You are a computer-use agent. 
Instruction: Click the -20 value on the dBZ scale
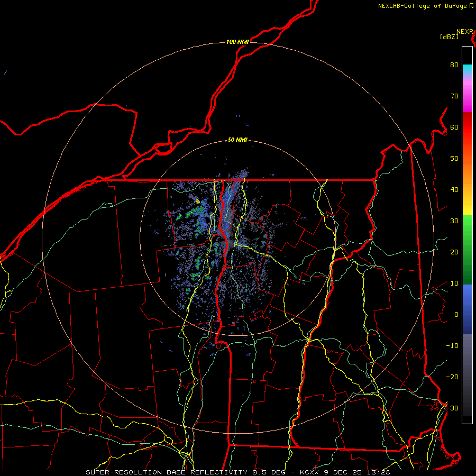click(452, 377)
